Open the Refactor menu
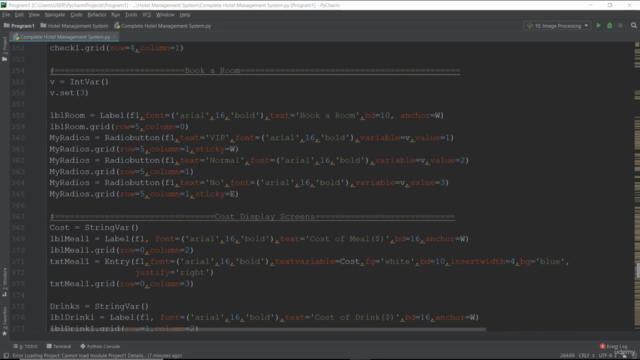 coord(97,15)
